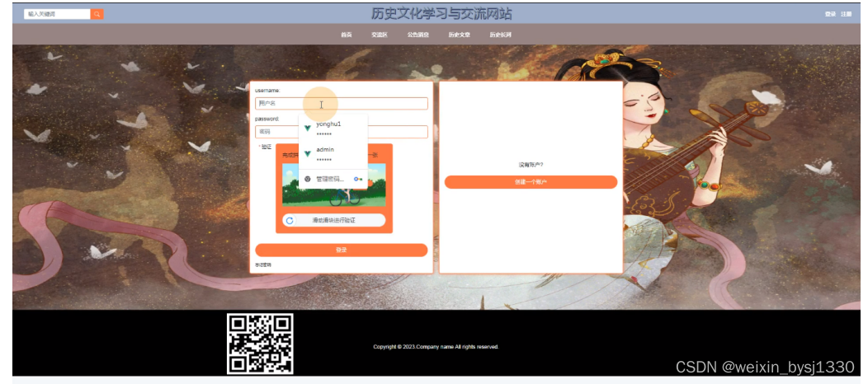
Task: Select saved account admin
Action: click(x=333, y=154)
